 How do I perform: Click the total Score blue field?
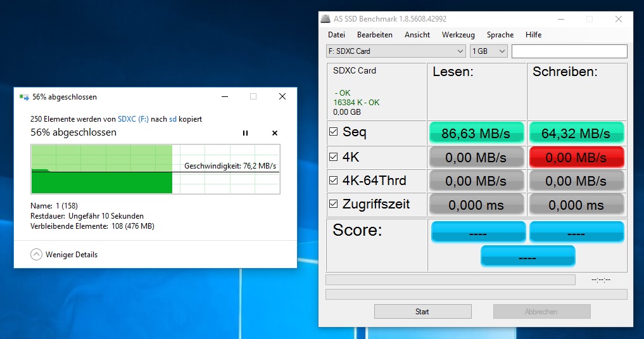pyautogui.click(x=527, y=257)
